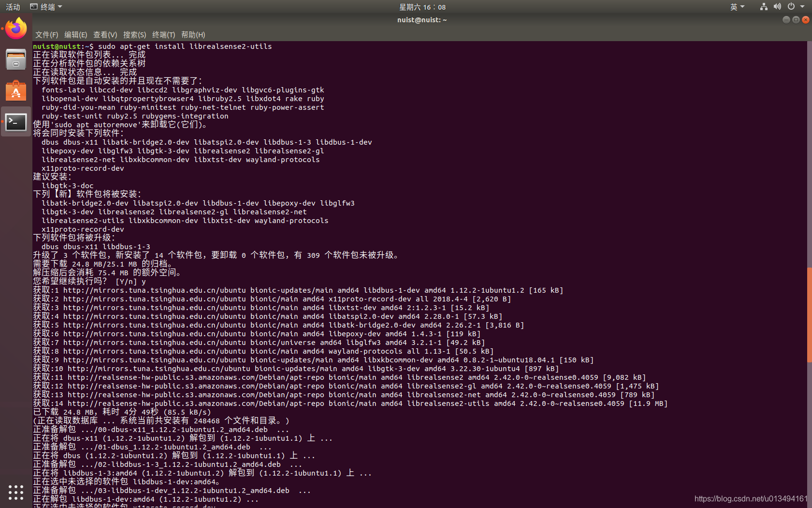The image size is (812, 508).
Task: Open the 活动 activities overview
Action: coord(13,7)
